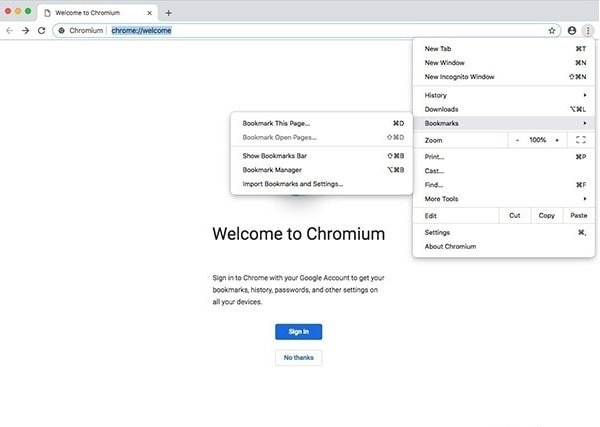Click the chrome://welcome address field

(x=306, y=31)
